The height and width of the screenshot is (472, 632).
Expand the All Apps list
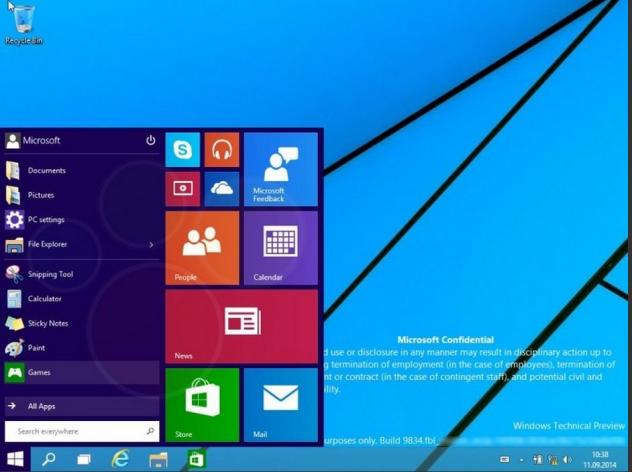pyautogui.click(x=42, y=406)
